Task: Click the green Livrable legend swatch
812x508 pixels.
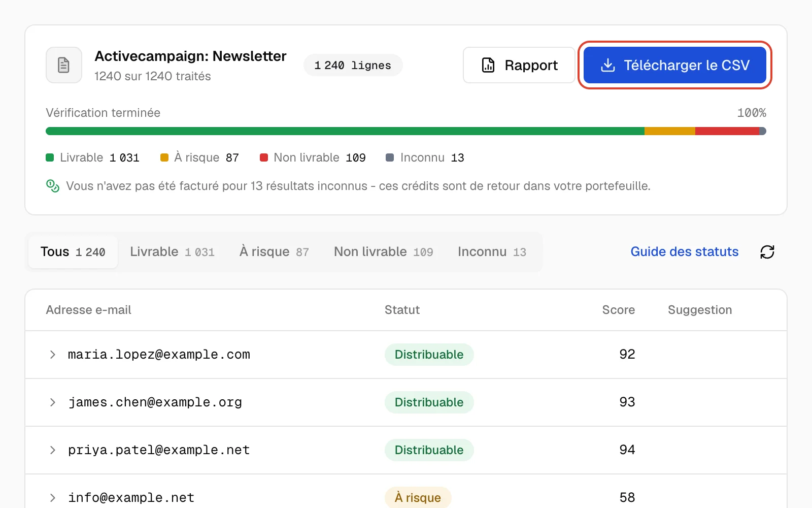Action: [x=50, y=157]
